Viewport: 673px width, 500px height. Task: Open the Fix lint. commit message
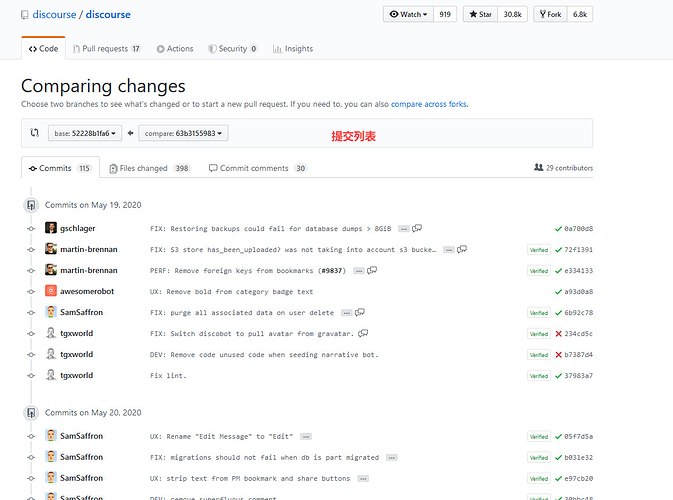[168, 376]
